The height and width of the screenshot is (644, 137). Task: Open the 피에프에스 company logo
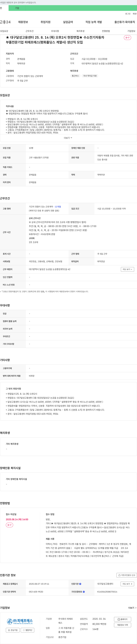[20, 621]
